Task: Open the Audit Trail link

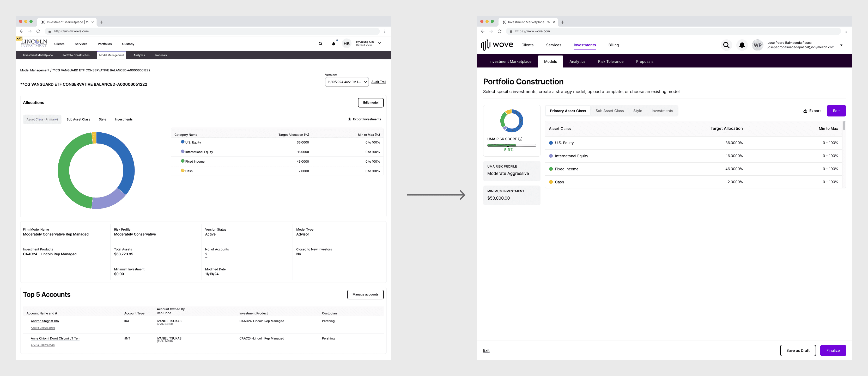Action: pos(378,82)
